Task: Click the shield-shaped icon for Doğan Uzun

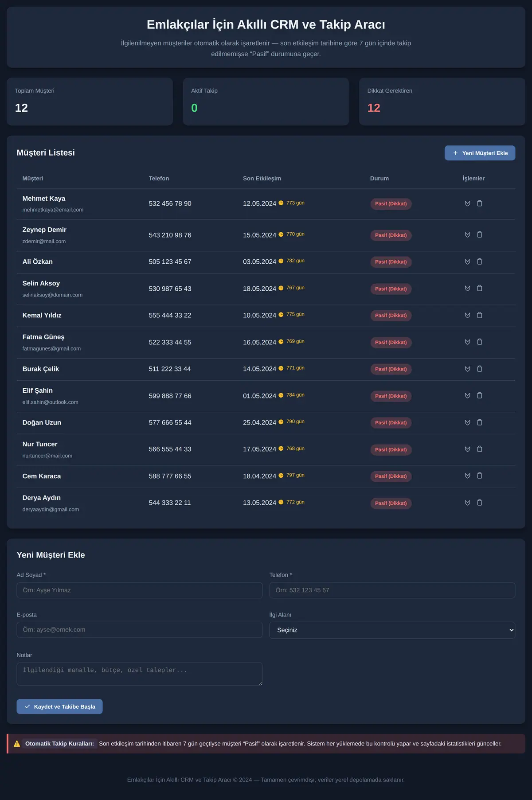Action: (467, 422)
